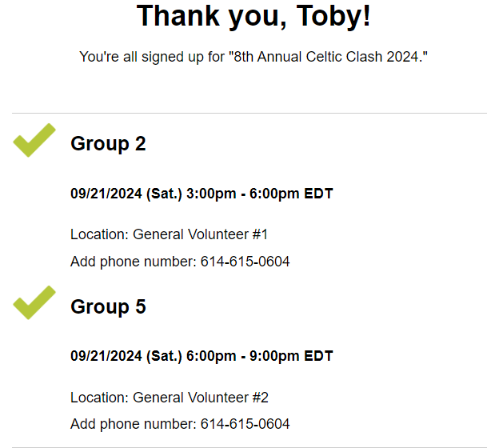
Task: Click the "You're all signed up for" text
Action: pyautogui.click(x=150, y=58)
